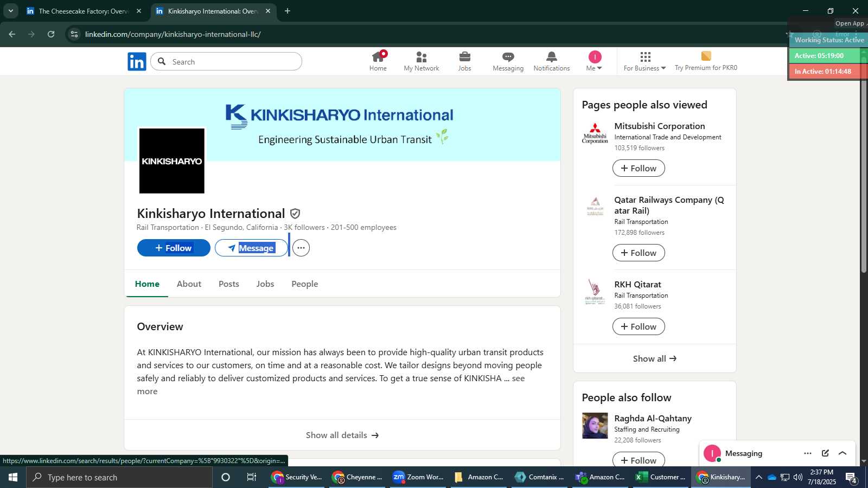Switch to the About tab

[x=189, y=284]
